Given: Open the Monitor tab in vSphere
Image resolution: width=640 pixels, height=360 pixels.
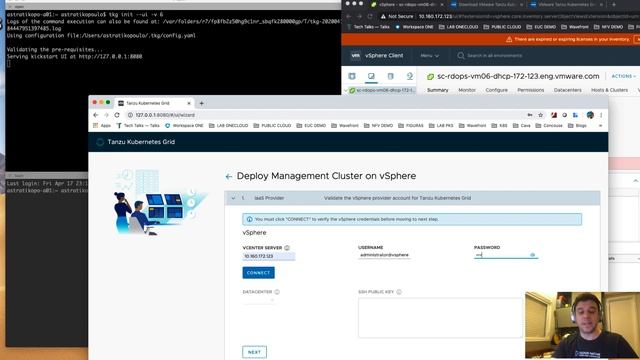Looking at the screenshot, I should [x=467, y=90].
